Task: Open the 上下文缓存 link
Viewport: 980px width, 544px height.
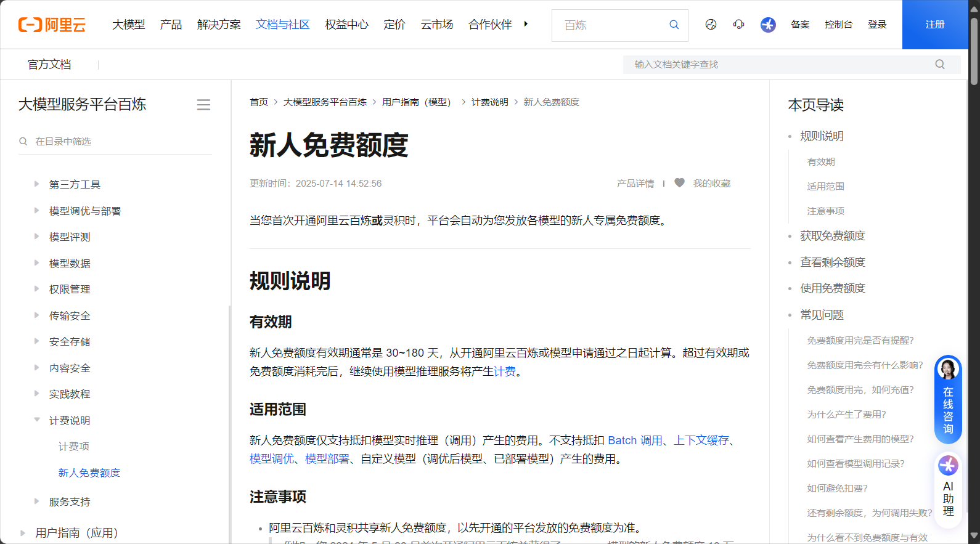Action: (701, 440)
